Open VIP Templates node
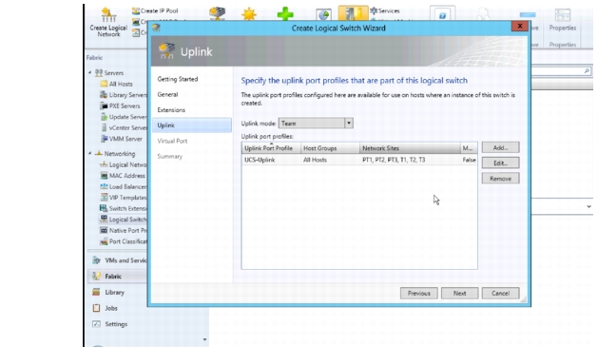Image resolution: width=598 pixels, height=364 pixels. (124, 198)
